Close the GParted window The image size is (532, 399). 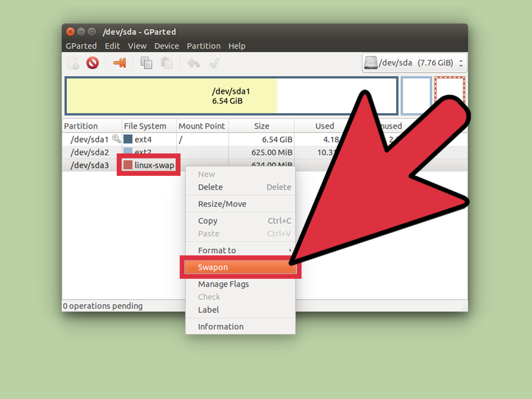pos(70,32)
